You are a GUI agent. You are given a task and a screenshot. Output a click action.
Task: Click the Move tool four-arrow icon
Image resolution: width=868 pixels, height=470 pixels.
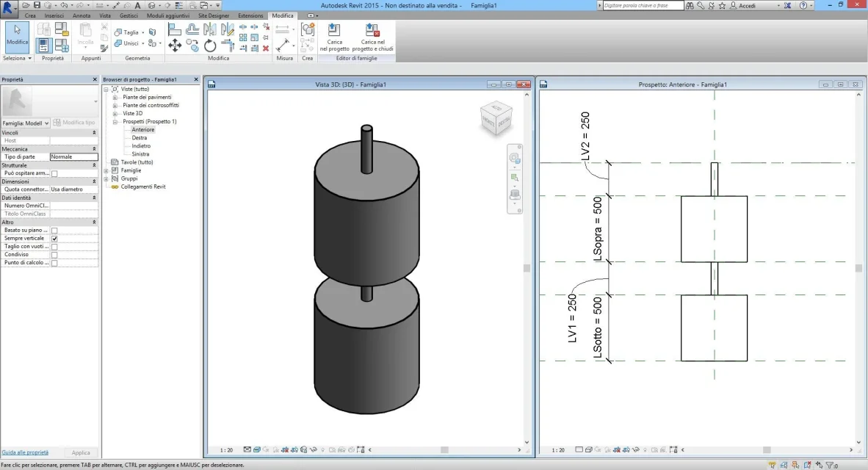(x=175, y=46)
